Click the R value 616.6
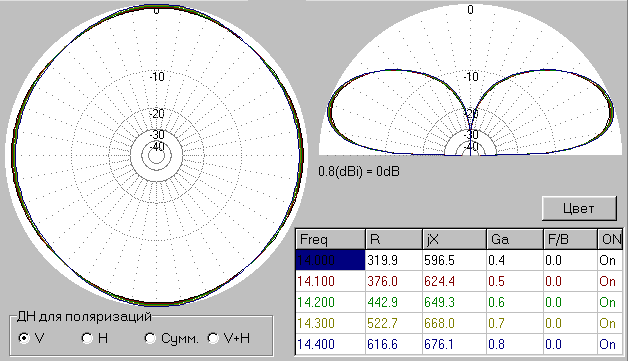Image resolution: width=628 pixels, height=361 pixels. point(394,344)
